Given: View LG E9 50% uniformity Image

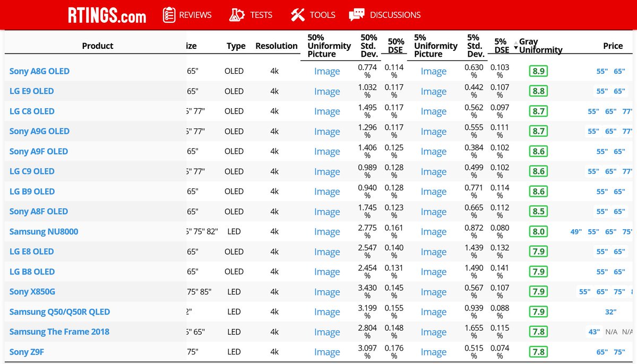Looking at the screenshot, I should tap(327, 92).
